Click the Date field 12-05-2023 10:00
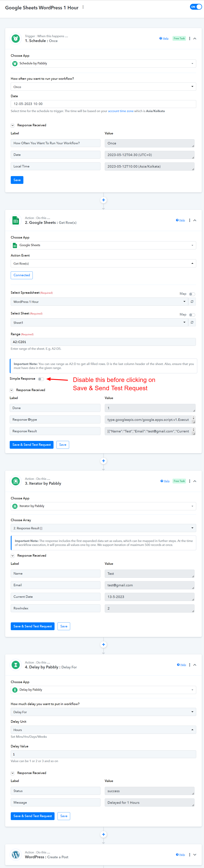 click(x=103, y=104)
